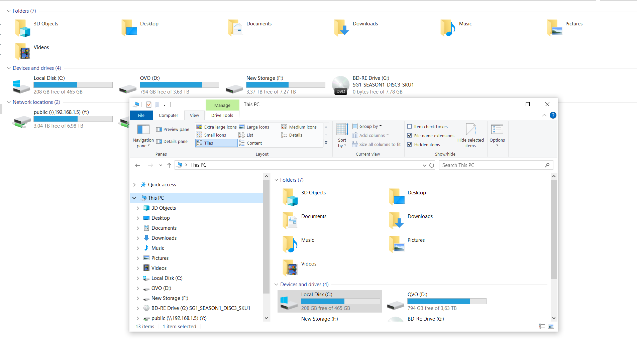Open the Navigation pane button

coord(143,136)
